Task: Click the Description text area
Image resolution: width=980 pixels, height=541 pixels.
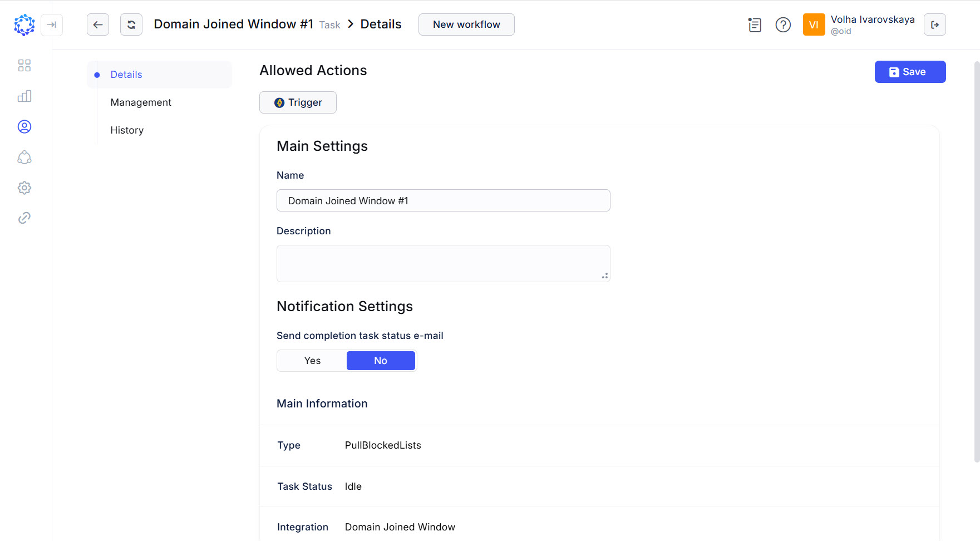Action: tap(443, 263)
